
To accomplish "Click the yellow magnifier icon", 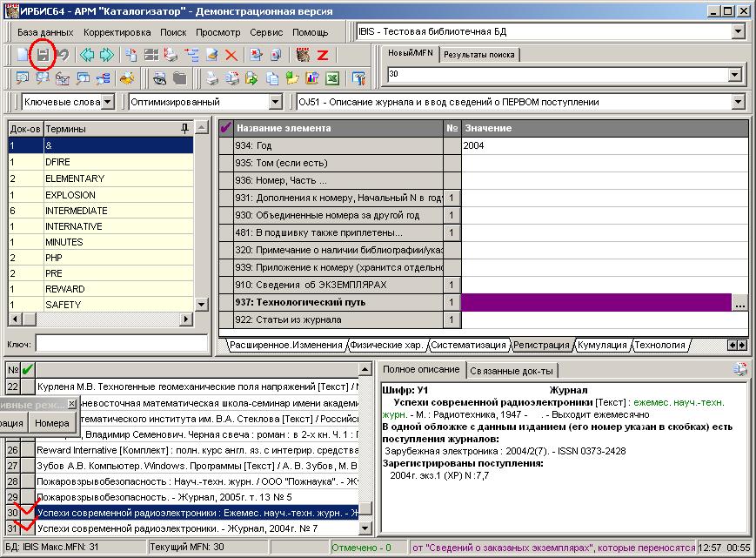I will [127, 78].
